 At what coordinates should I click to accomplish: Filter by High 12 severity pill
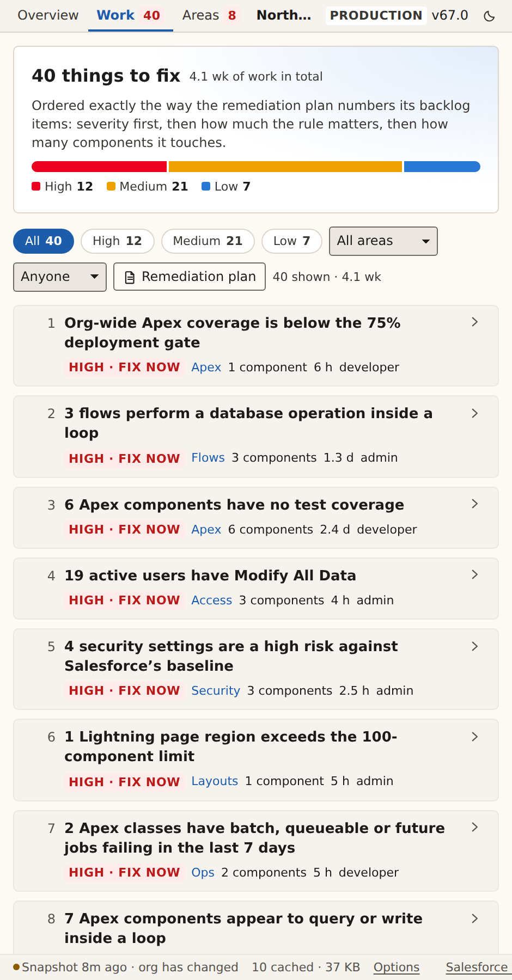point(118,241)
